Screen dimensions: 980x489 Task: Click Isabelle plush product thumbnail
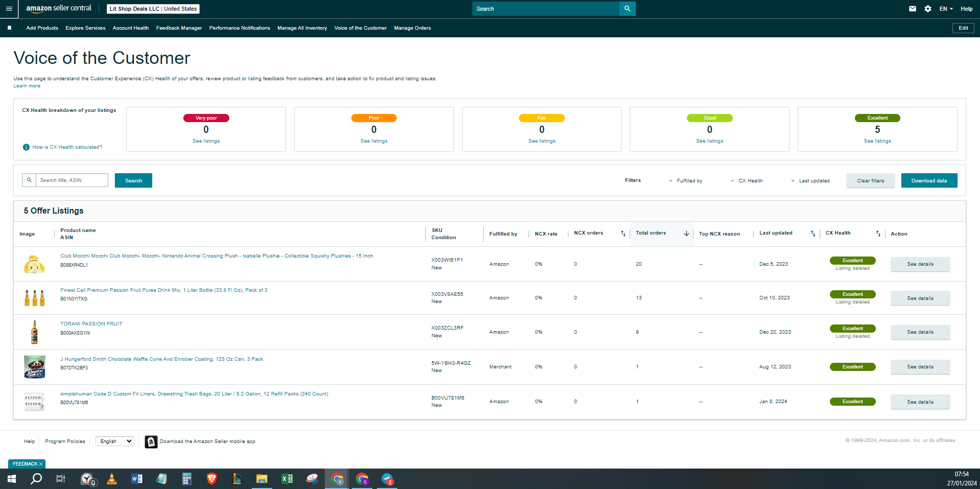(34, 264)
